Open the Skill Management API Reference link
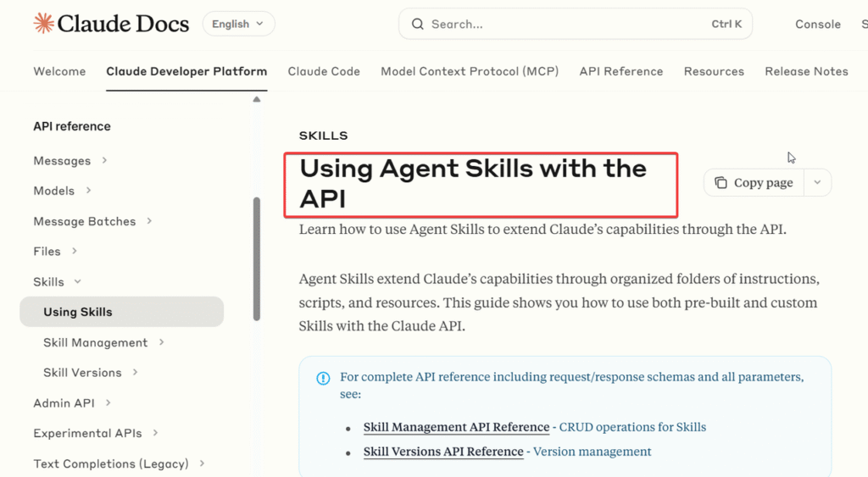Screen dimensions: 868x477 456,428
